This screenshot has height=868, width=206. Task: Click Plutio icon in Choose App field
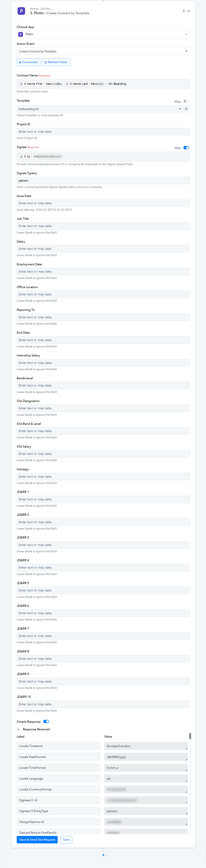pyautogui.click(x=21, y=34)
